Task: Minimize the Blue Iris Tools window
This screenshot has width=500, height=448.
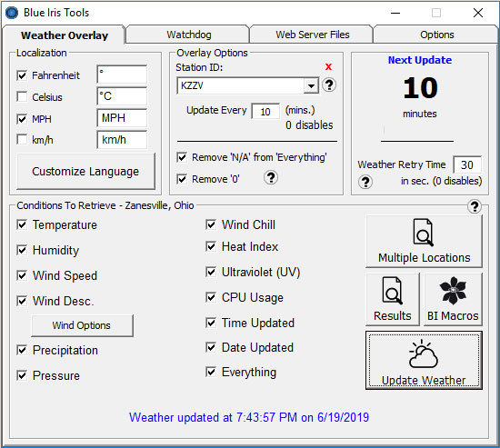Action: 395,13
